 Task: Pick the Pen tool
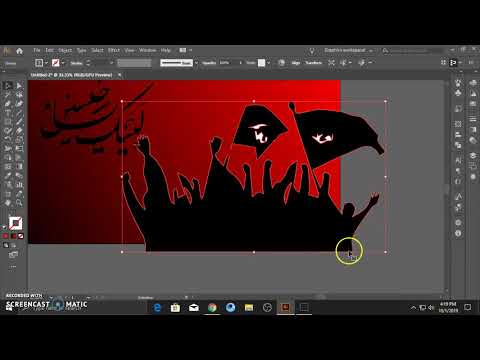click(x=8, y=104)
